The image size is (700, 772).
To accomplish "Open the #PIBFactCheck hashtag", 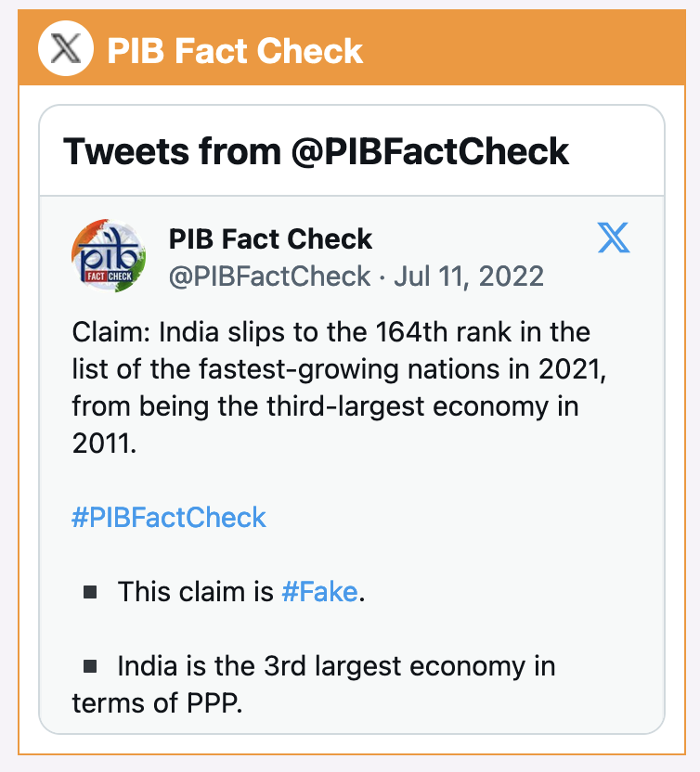I will (171, 517).
